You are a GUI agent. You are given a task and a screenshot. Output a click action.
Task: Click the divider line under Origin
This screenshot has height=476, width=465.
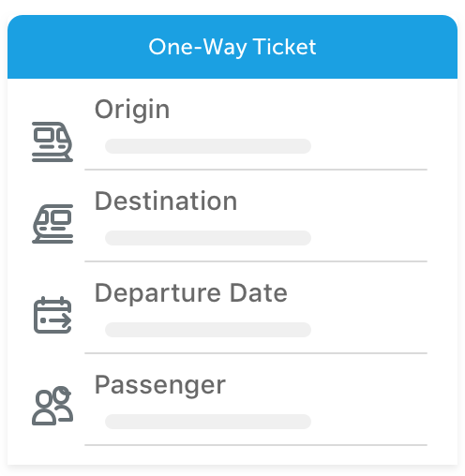point(256,170)
